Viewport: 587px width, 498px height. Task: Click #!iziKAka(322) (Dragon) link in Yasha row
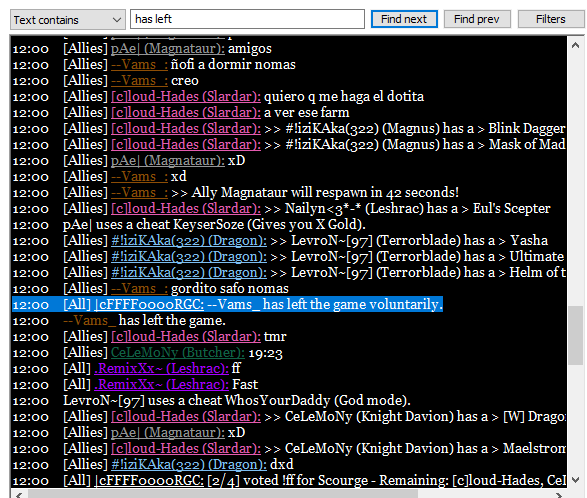click(x=189, y=241)
